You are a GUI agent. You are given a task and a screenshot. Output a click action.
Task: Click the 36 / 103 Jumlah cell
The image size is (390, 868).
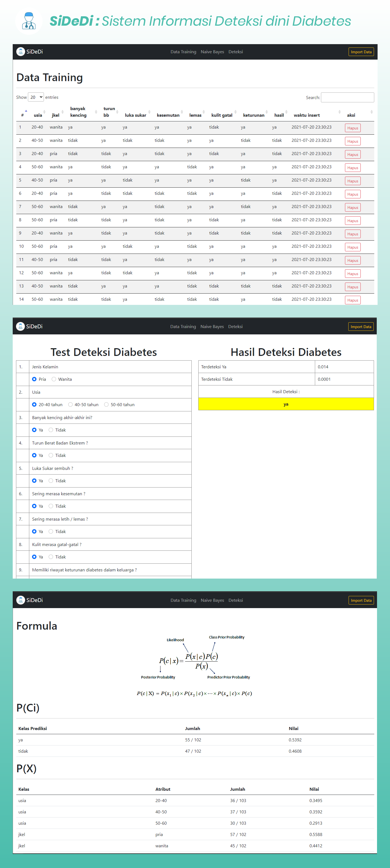pyautogui.click(x=238, y=800)
